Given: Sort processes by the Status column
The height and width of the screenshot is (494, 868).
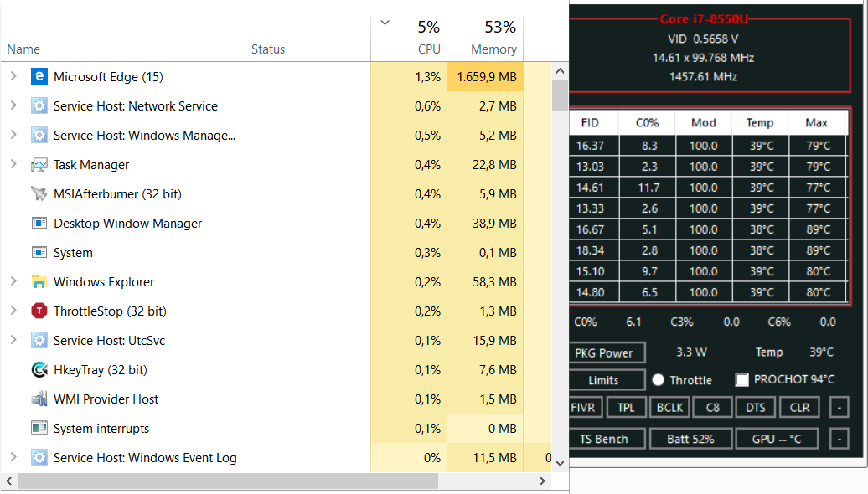Looking at the screenshot, I should coord(268,49).
